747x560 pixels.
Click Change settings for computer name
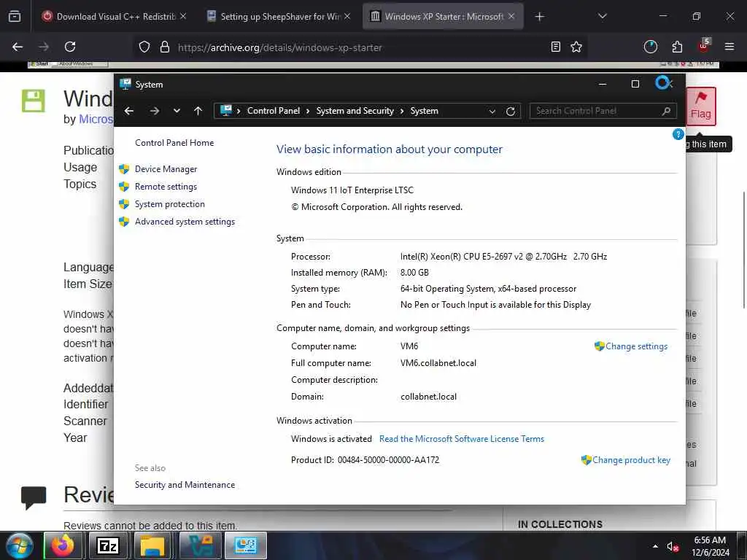click(636, 346)
